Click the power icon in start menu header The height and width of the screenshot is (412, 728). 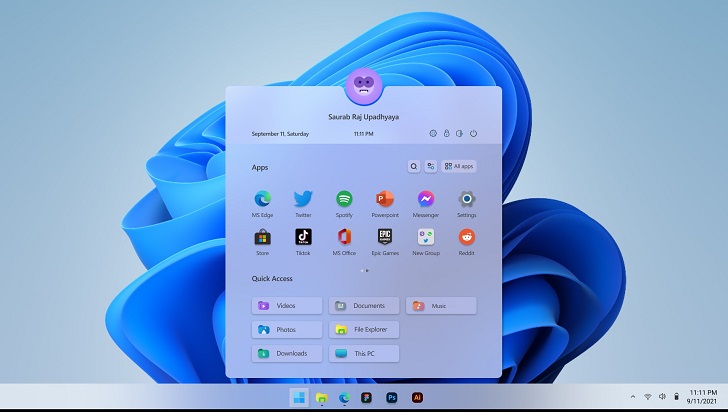473,133
